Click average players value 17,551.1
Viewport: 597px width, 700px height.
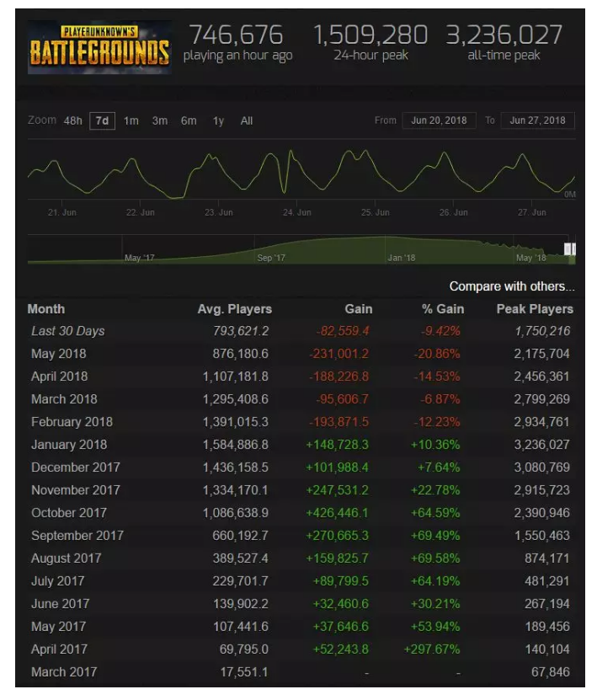tap(244, 672)
